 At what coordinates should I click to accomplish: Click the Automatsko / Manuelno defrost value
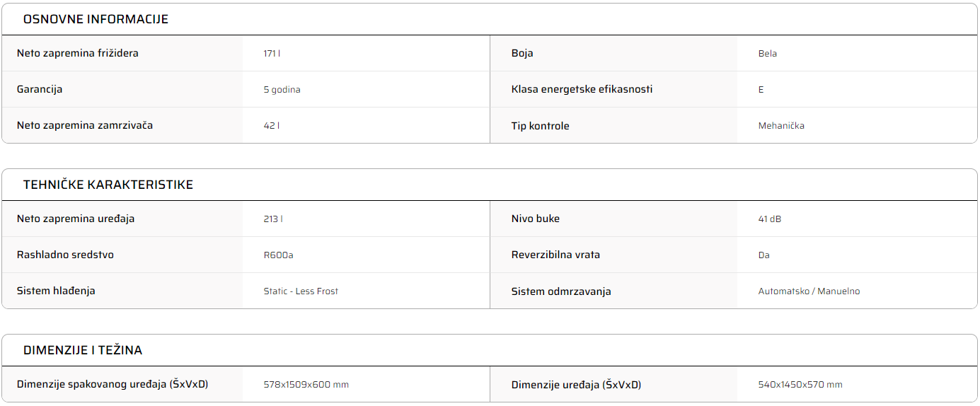(x=809, y=291)
